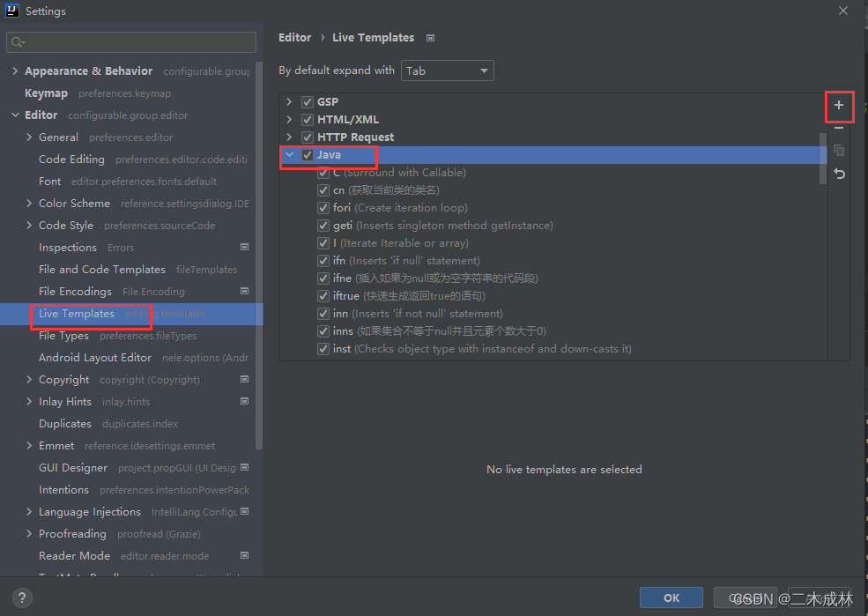This screenshot has width=868, height=616.
Task: Toggle the HTTP Request group checkbox
Action: pyautogui.click(x=308, y=137)
